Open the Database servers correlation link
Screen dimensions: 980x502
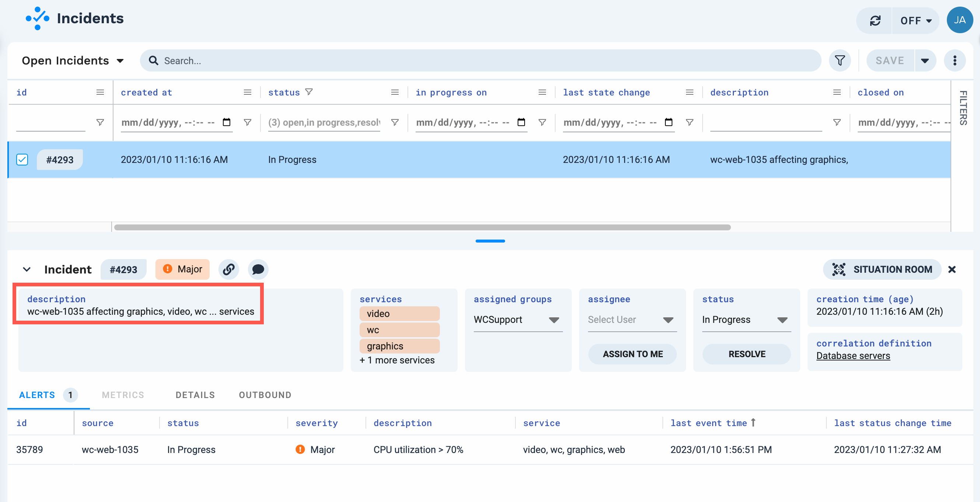coord(853,356)
